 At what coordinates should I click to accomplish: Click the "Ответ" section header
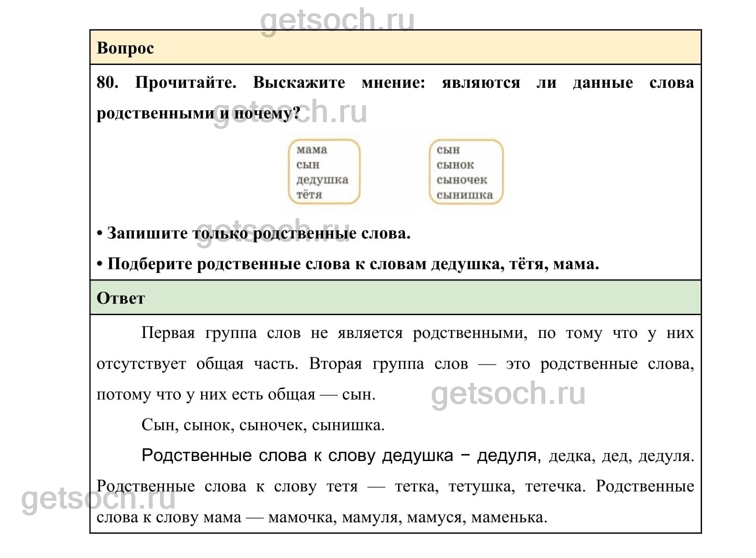point(121,298)
